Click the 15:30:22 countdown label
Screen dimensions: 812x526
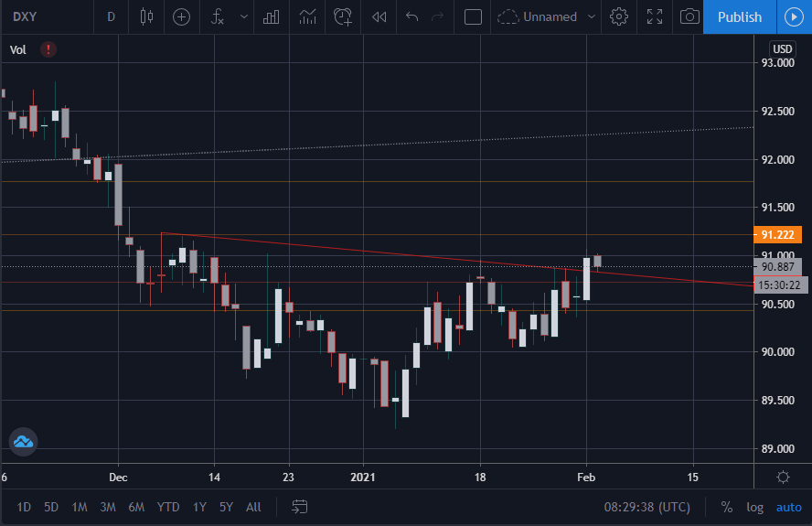[780, 285]
